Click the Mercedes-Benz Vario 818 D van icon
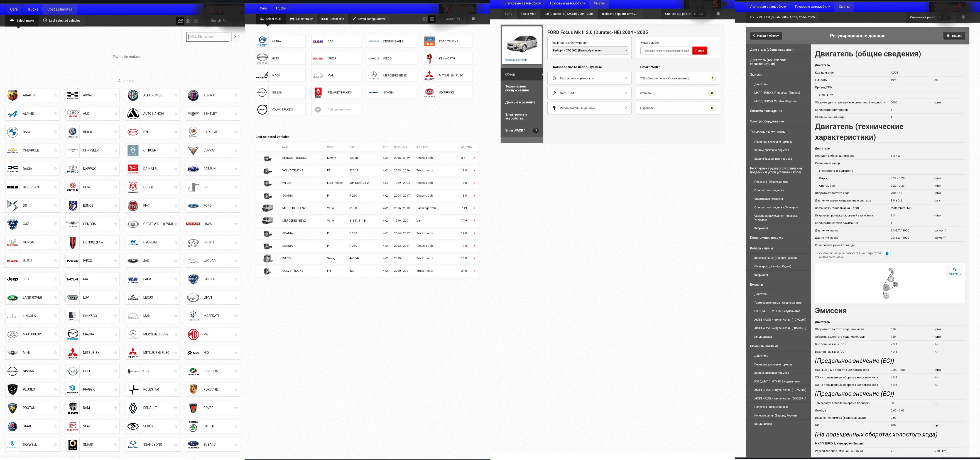 pos(268,208)
